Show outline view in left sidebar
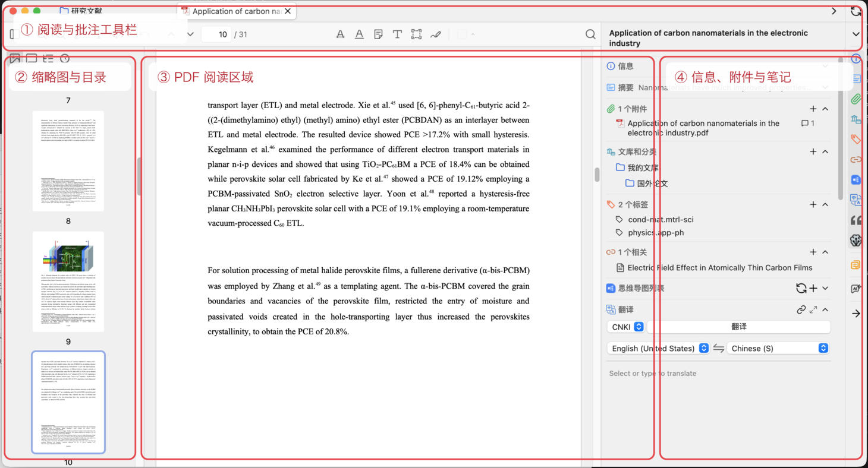868x468 pixels. point(48,58)
